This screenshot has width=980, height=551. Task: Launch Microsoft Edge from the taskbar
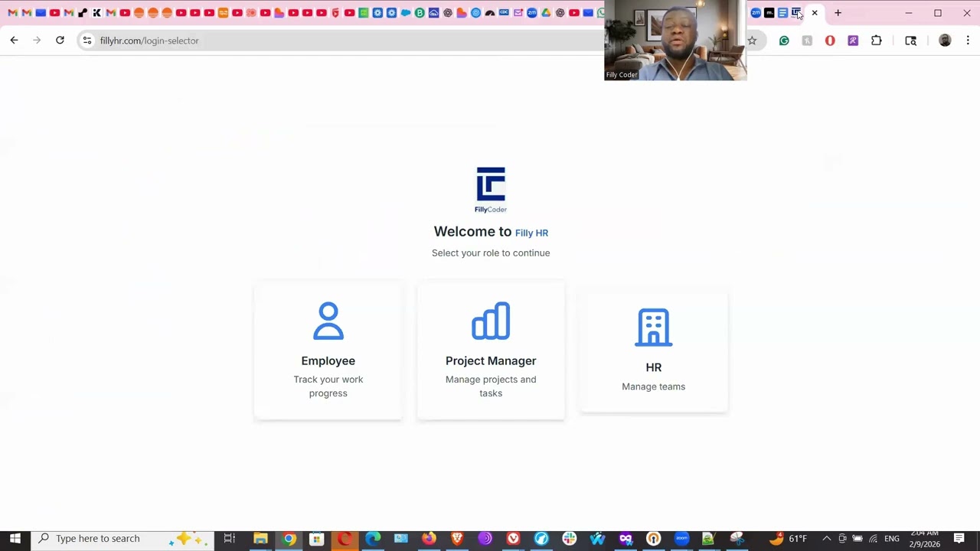373,539
